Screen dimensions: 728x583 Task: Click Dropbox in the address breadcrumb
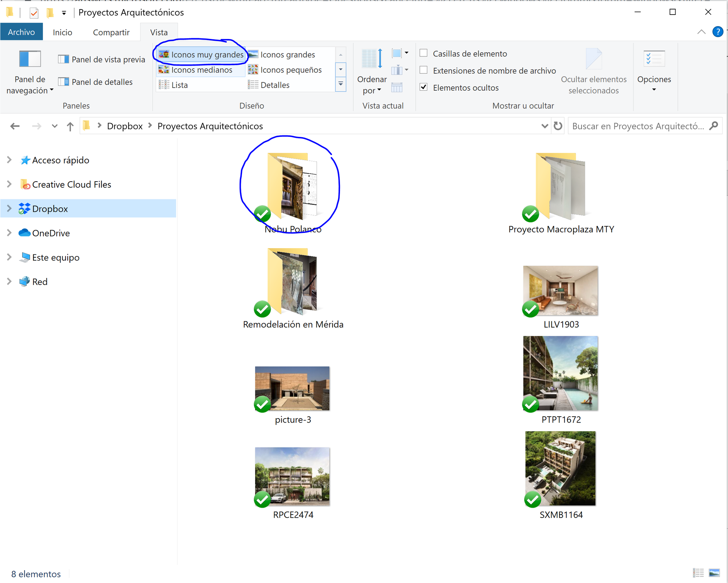coord(125,126)
